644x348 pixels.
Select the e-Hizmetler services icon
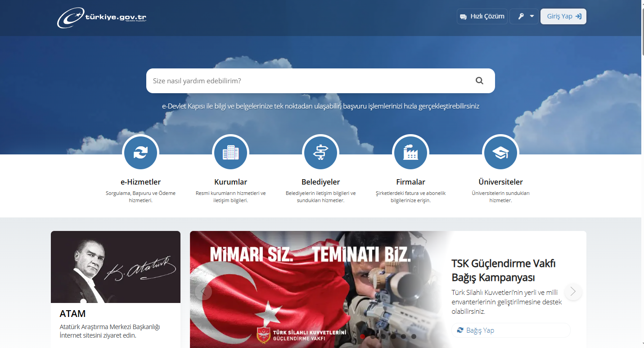point(140,152)
